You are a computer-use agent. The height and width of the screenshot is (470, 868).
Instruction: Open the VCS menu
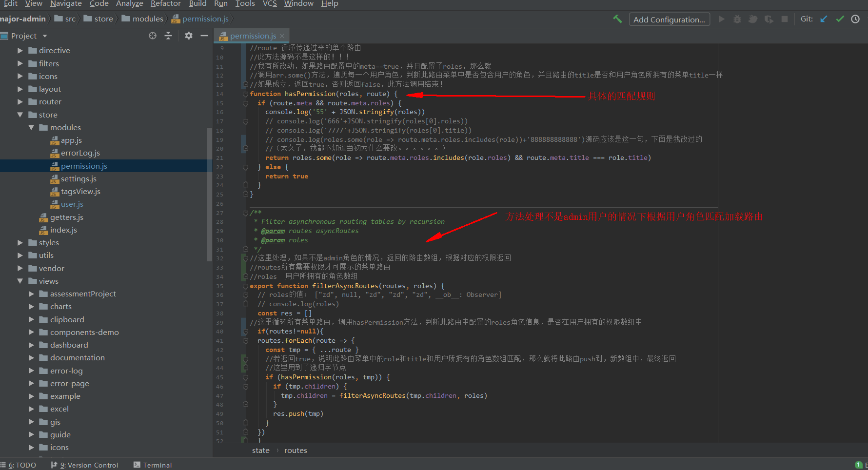270,4
